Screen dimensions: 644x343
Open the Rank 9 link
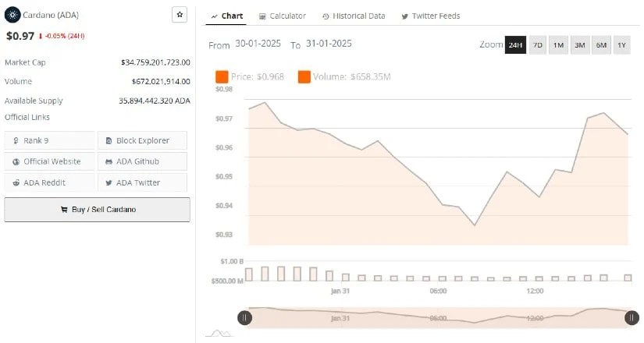tap(49, 140)
